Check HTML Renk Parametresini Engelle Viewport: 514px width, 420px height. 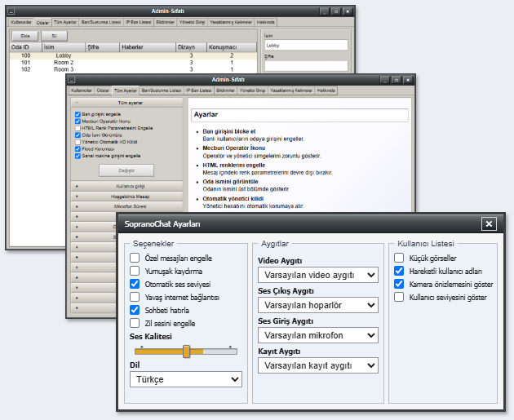click(78, 128)
